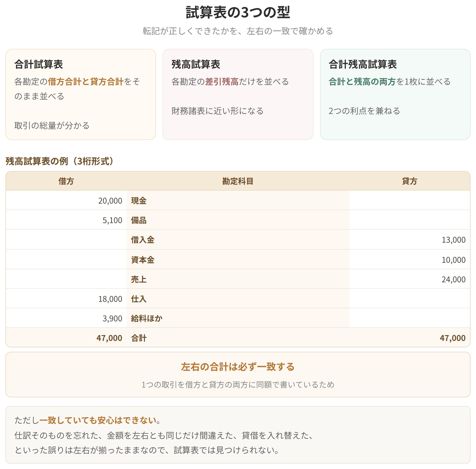This screenshot has height=469, width=476.
Task: Select the 合計 total row label
Action: pyautogui.click(x=139, y=338)
